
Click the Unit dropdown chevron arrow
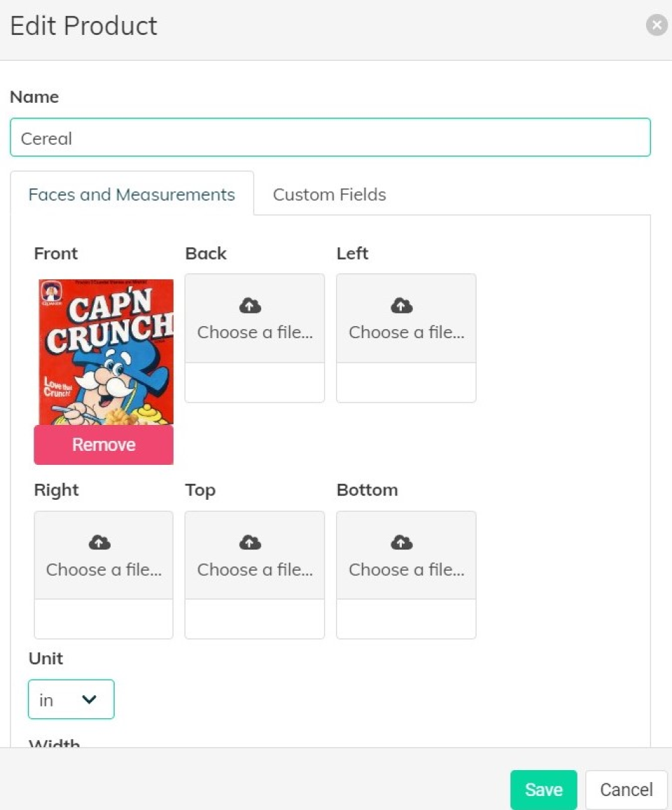point(89,699)
